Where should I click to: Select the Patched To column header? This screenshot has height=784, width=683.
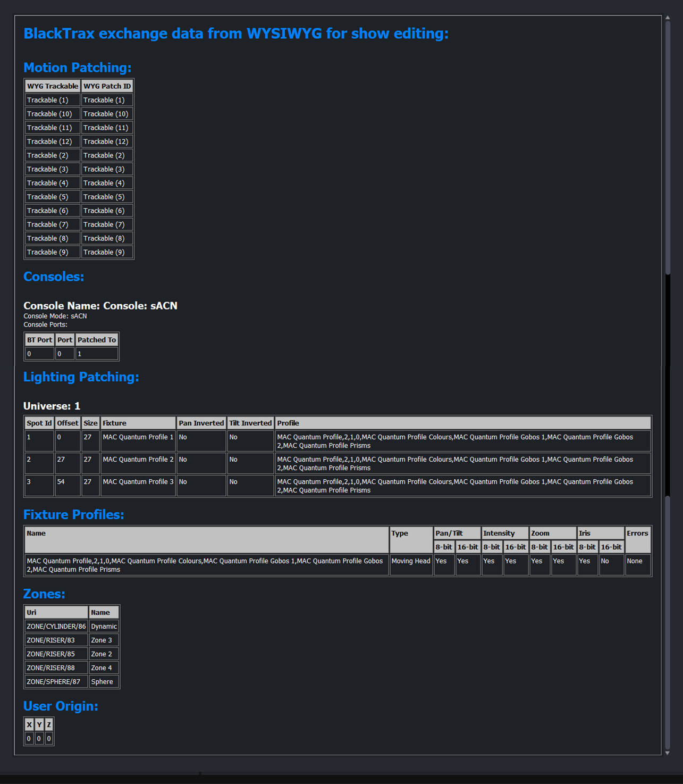click(x=97, y=340)
